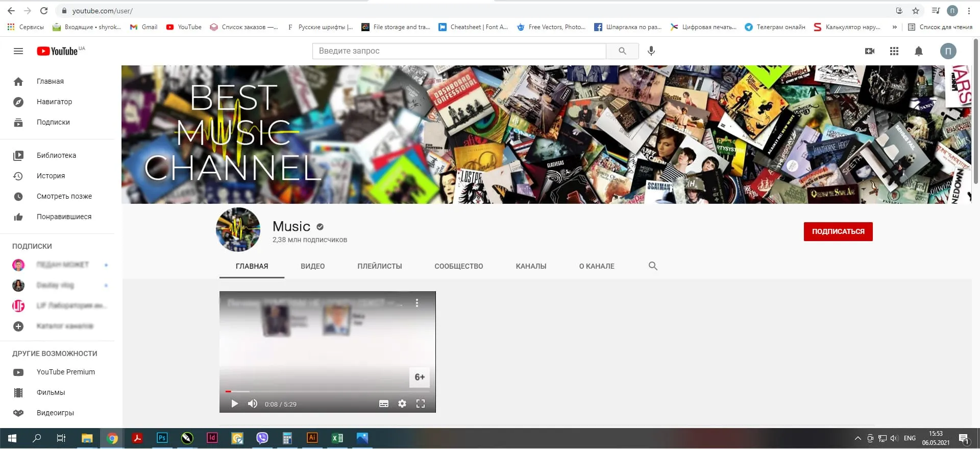Viewport: 980px width, 449px height.
Task: Go back with browser back arrow
Action: click(x=11, y=11)
